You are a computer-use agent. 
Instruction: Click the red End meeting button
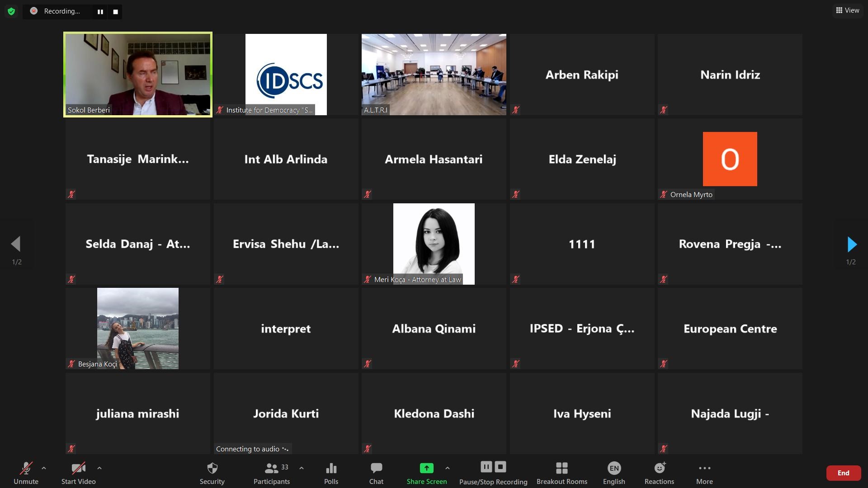(843, 473)
